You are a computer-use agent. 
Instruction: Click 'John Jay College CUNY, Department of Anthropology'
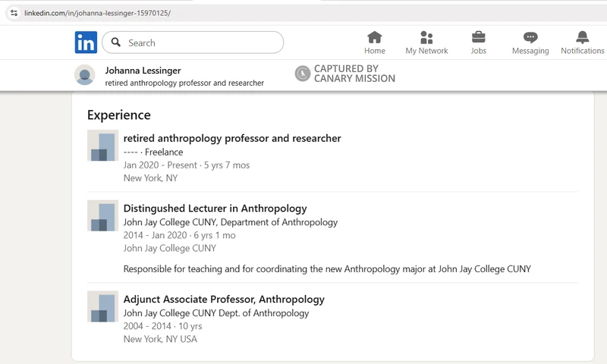[231, 222]
